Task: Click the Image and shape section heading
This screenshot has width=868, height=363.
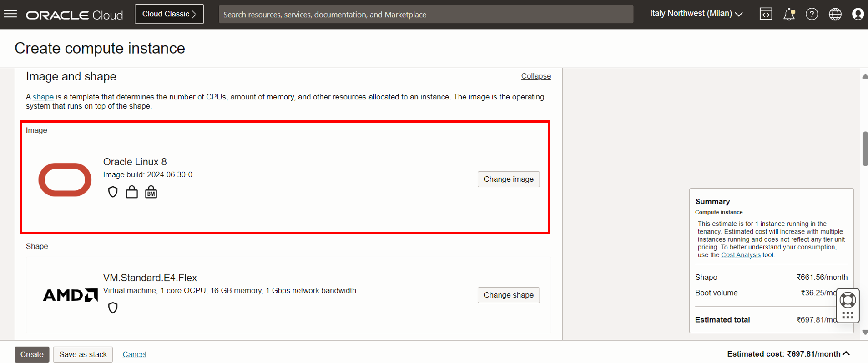Action: click(x=71, y=76)
